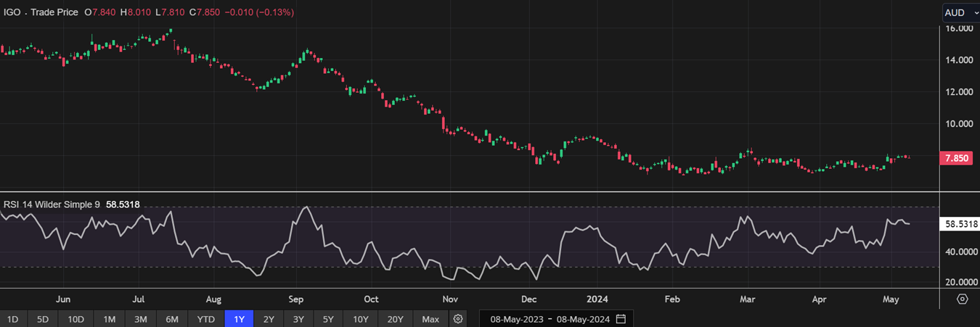Screen dimensions: 980x327
Task: Select the 5D time range
Action: [x=43, y=319]
